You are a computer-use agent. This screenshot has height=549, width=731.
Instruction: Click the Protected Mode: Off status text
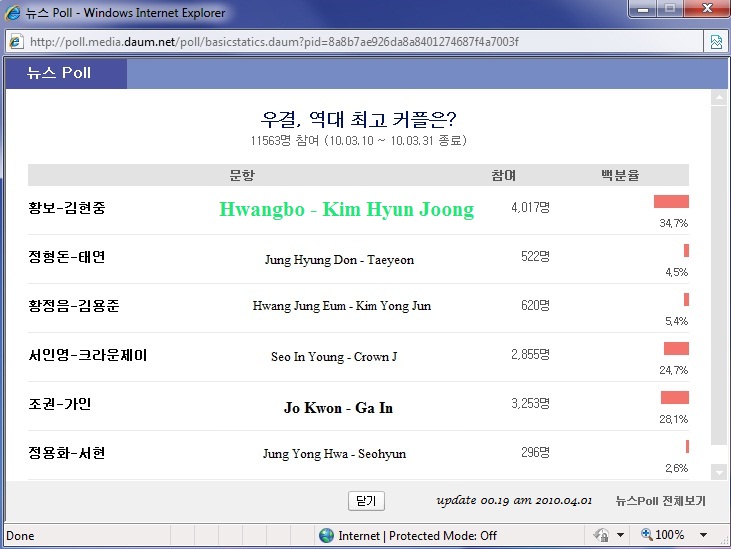coord(443,535)
